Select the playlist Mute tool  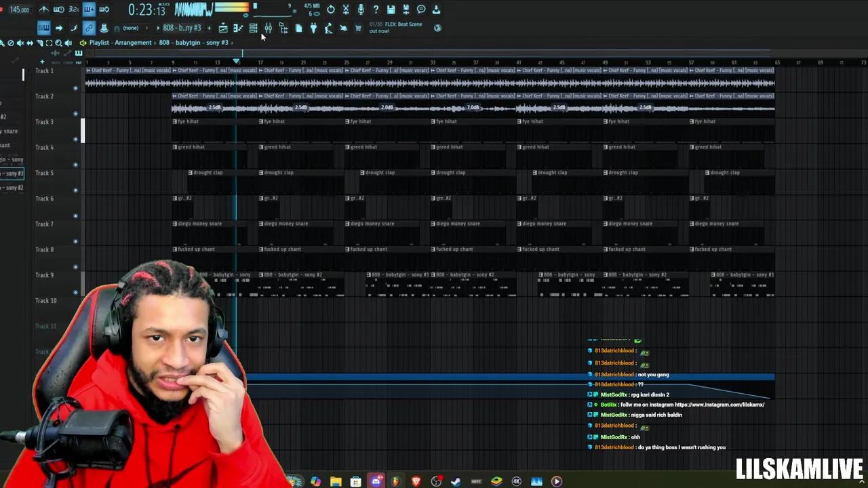(x=20, y=43)
